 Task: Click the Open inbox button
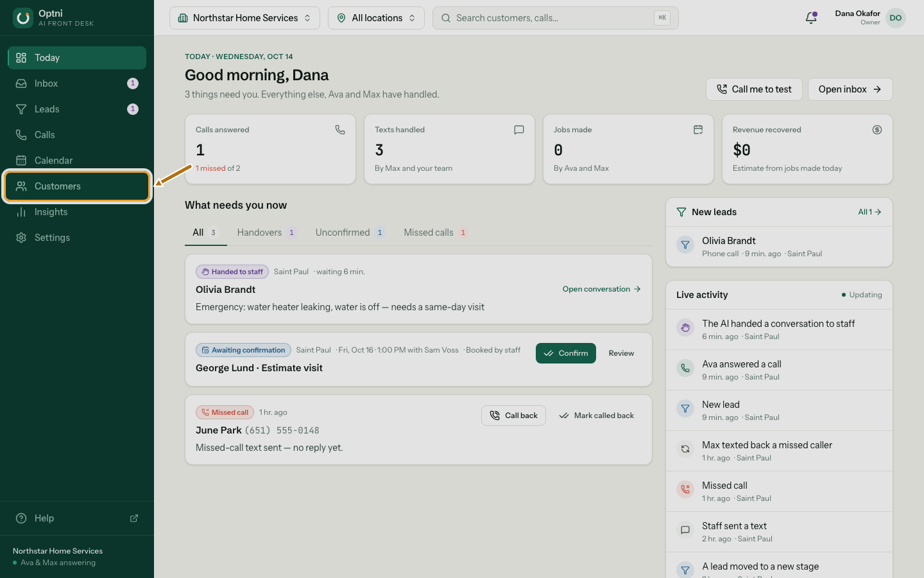point(850,89)
